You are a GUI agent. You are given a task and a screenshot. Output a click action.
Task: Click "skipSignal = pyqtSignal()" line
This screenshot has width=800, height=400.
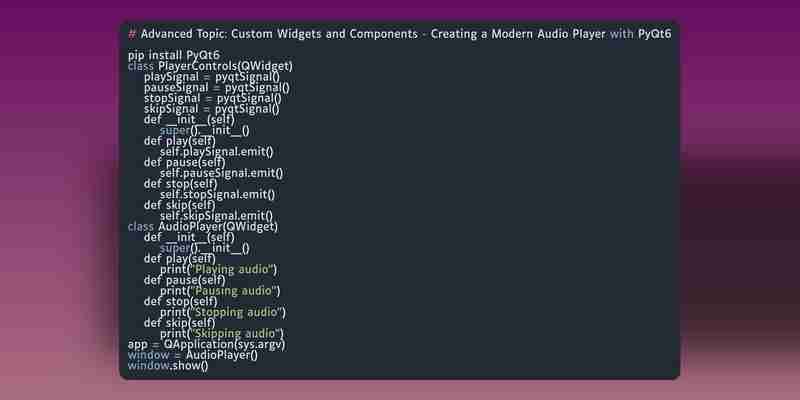[x=212, y=109]
